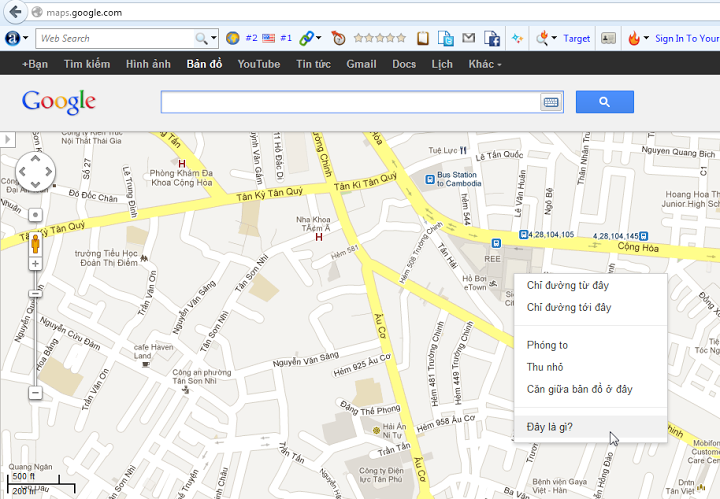720x499 pixels.
Task: Choose 'Chỉ đường từ đây' menu entry
Action: click(568, 285)
